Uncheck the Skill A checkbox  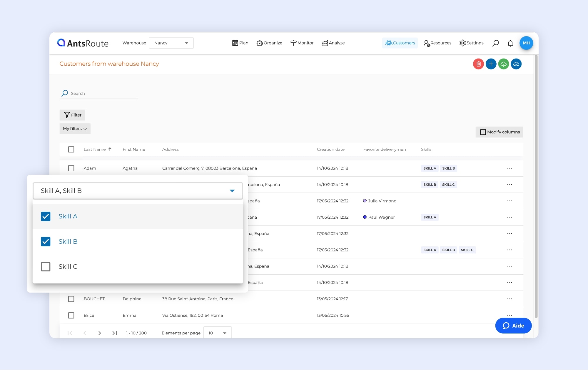[x=46, y=216]
